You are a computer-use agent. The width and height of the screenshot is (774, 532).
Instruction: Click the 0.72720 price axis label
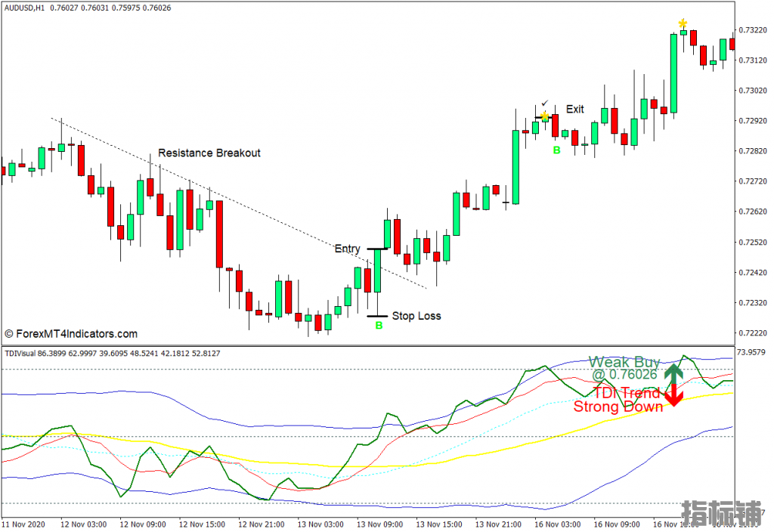tap(753, 181)
